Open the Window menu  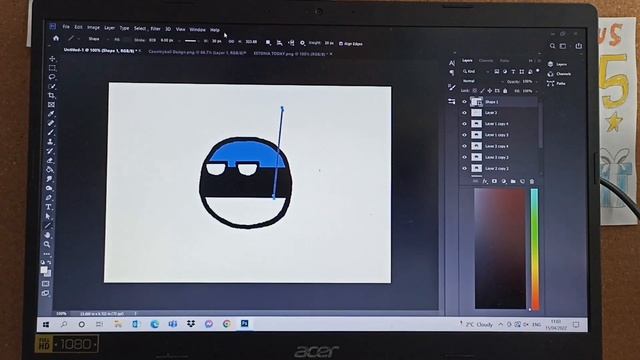click(x=197, y=29)
